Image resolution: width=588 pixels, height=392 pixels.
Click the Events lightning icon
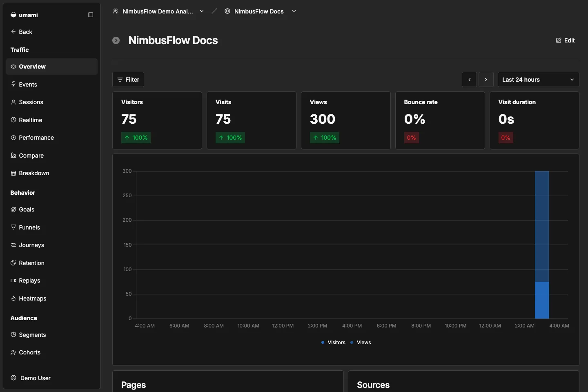pyautogui.click(x=13, y=84)
